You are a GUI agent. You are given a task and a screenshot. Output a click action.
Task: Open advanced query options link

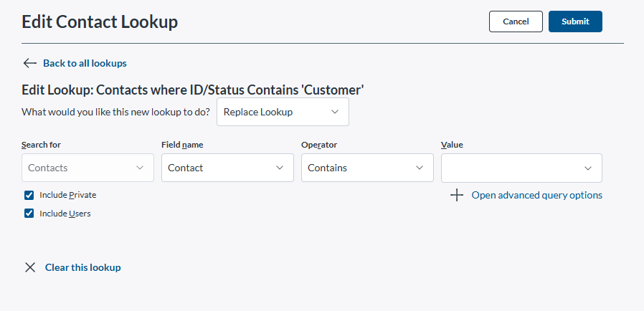click(536, 196)
